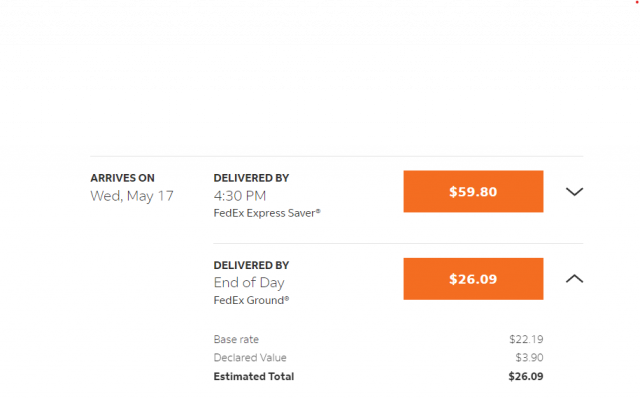Click the ARRIVES ON heading

[122, 178]
